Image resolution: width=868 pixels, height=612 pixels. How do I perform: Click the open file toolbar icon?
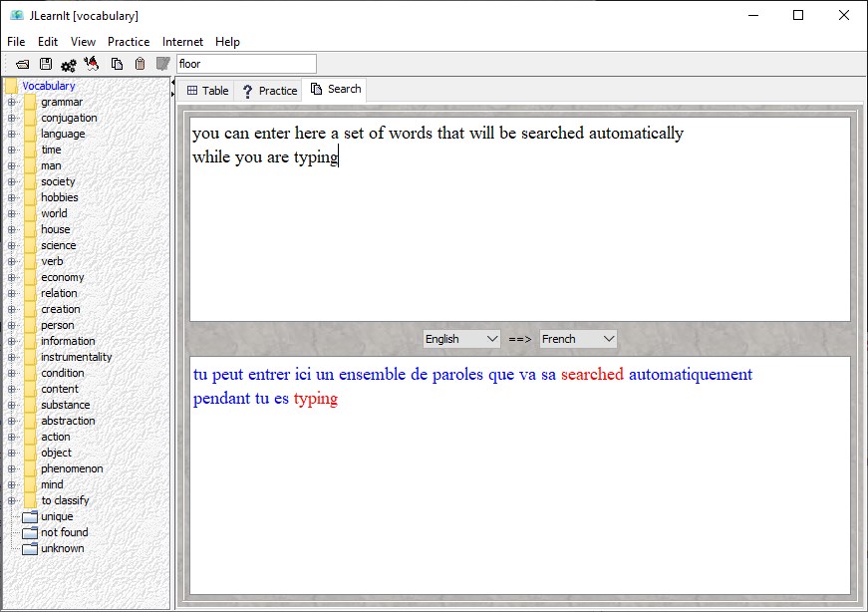[22, 64]
